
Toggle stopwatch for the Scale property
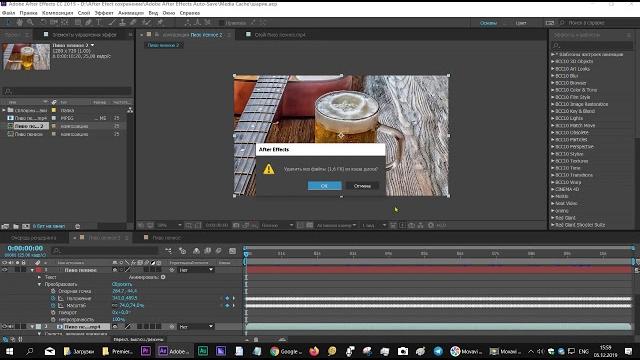tap(53, 305)
